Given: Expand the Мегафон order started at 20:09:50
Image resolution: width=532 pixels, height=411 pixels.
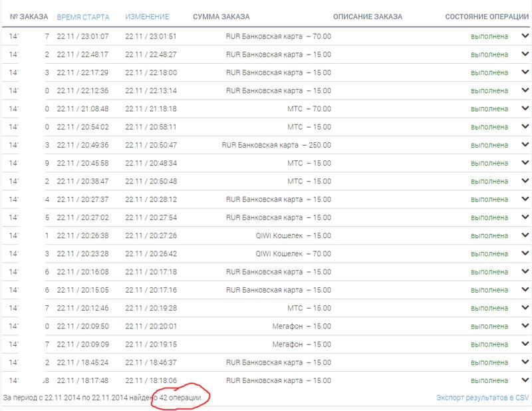Looking at the screenshot, I should (525, 325).
